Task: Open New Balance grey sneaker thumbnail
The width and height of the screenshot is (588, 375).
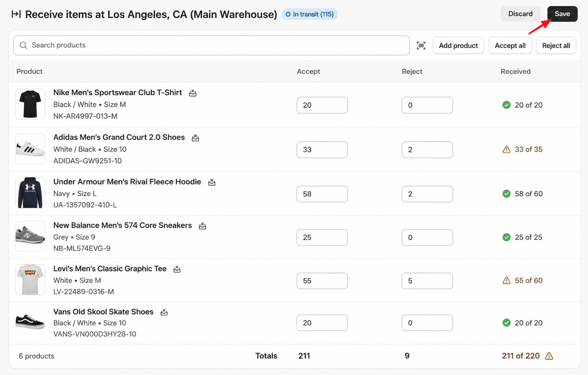Action: coord(30,236)
